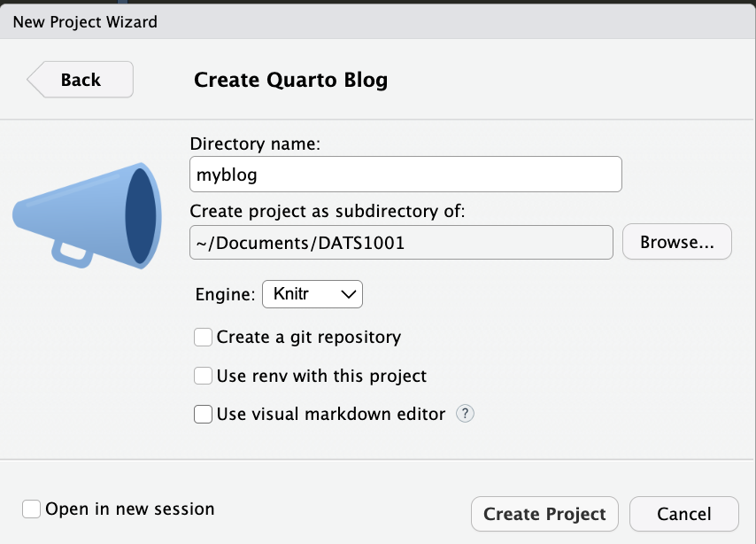Click the 'Engine:' label text
The height and width of the screenshot is (544, 756).
pyautogui.click(x=225, y=293)
